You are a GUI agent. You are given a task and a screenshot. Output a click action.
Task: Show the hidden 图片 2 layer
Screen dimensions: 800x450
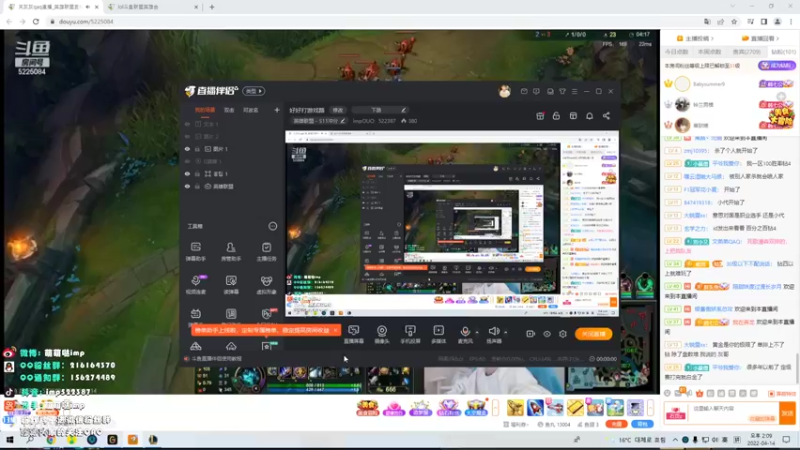click(187, 136)
